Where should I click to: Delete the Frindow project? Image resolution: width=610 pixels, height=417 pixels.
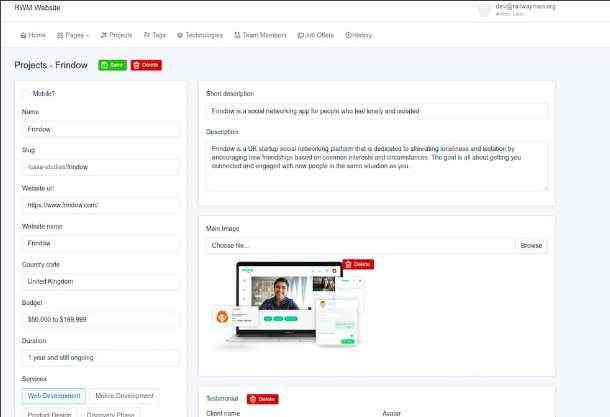(x=146, y=65)
